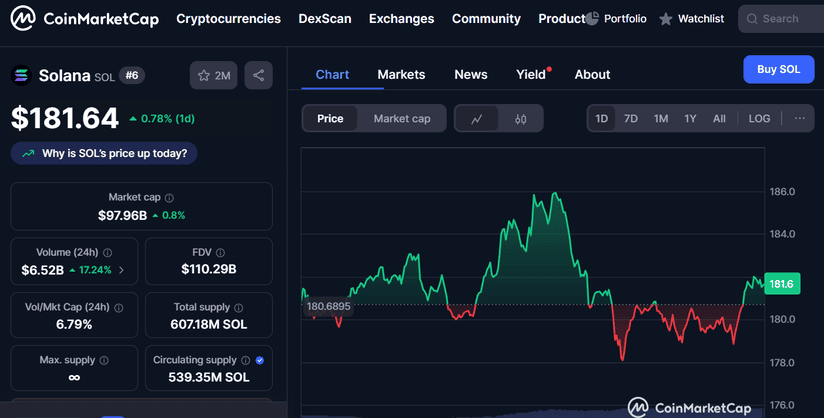
Task: Click the 0.78% (1d) change text
Action: point(168,119)
